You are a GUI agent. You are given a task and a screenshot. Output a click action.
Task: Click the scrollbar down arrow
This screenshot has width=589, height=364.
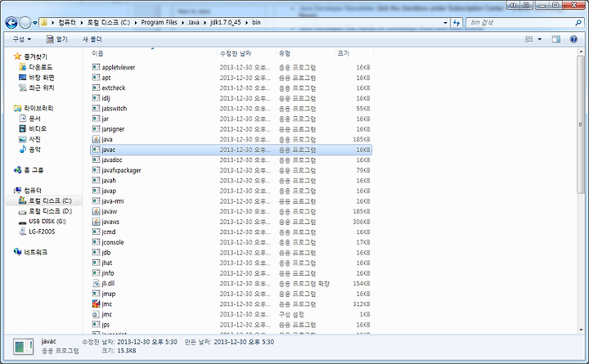click(x=581, y=330)
